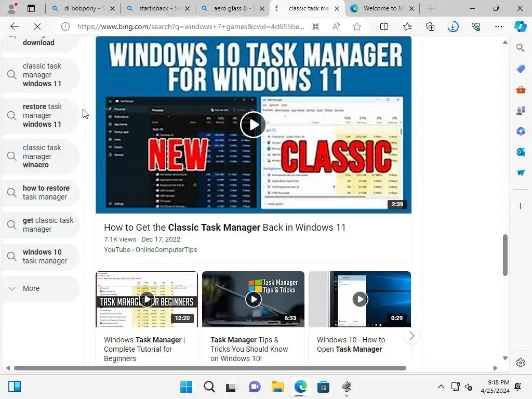The image size is (532, 399).
Task: Add this page to favorites star
Action: coord(356,26)
